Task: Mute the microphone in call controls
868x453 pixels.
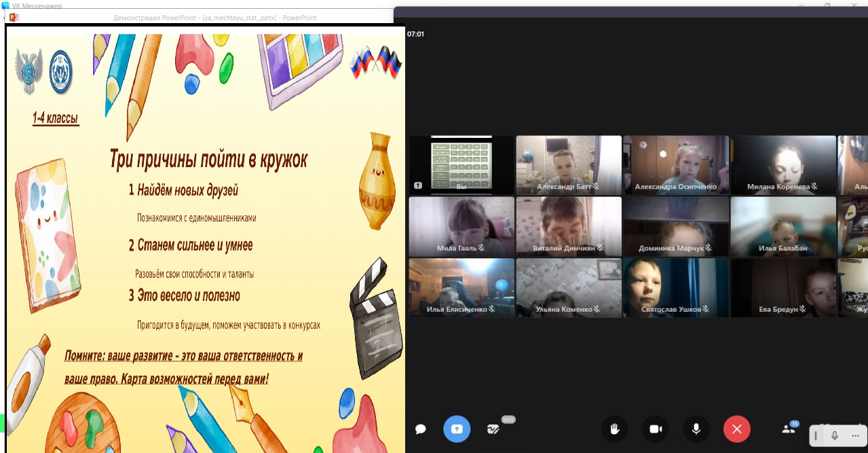Action: [x=696, y=429]
